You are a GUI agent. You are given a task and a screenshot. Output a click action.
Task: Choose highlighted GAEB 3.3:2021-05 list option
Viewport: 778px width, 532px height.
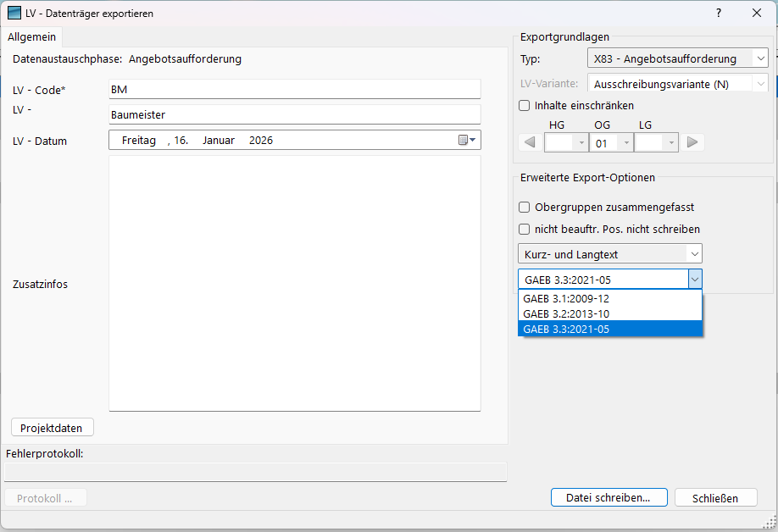click(610, 330)
